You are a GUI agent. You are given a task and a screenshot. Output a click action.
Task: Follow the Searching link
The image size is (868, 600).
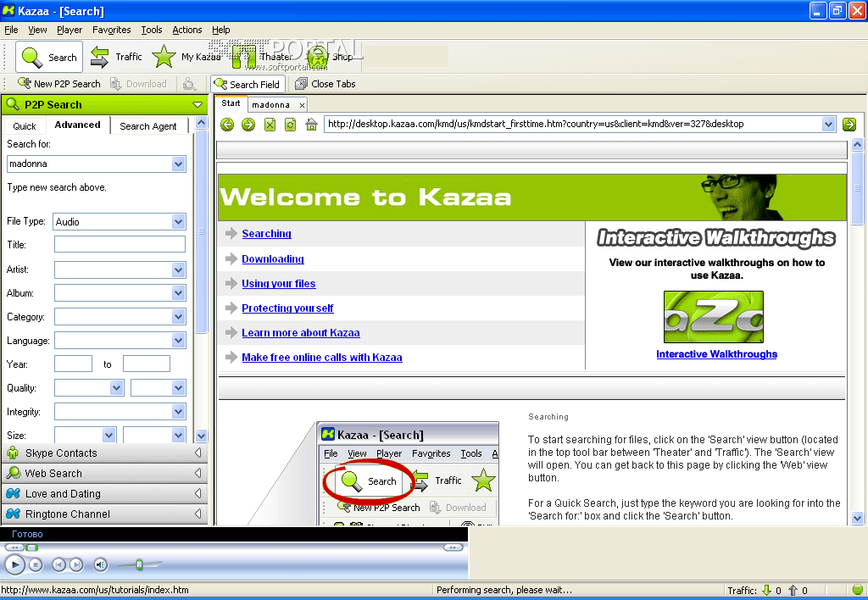[x=266, y=234]
